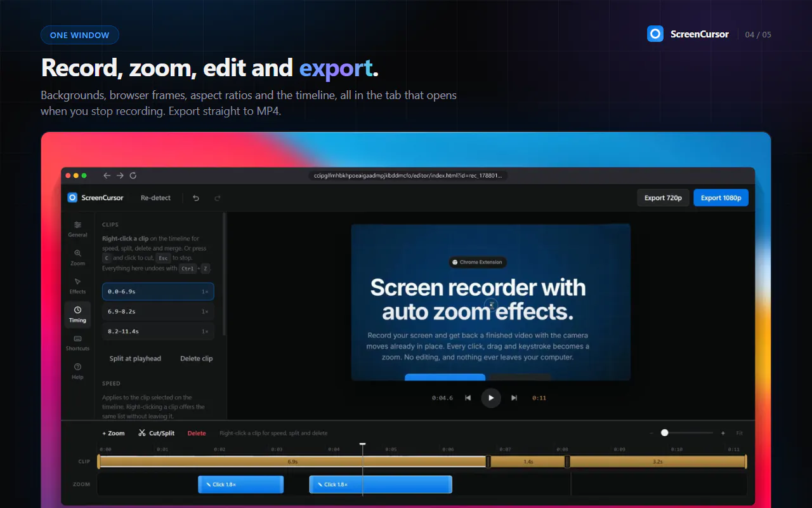Select the 6.9–8.2s clip row
This screenshot has width=812, height=508.
(158, 312)
